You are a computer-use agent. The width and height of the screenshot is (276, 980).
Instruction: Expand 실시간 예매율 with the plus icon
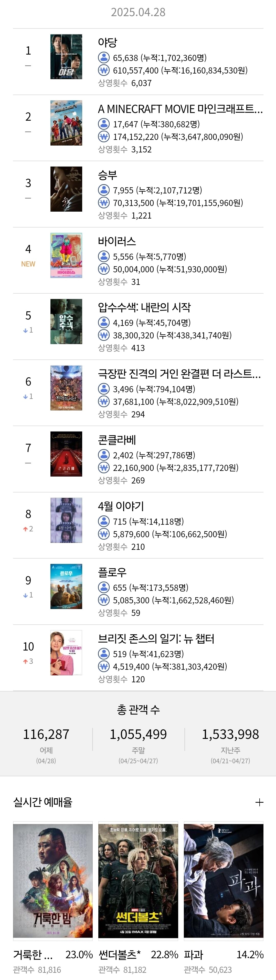tap(259, 802)
